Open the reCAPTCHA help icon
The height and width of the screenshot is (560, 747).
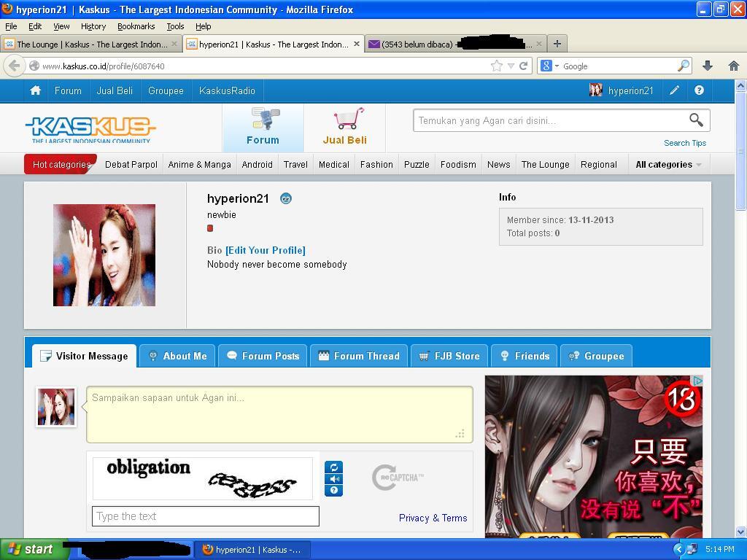pos(334,491)
